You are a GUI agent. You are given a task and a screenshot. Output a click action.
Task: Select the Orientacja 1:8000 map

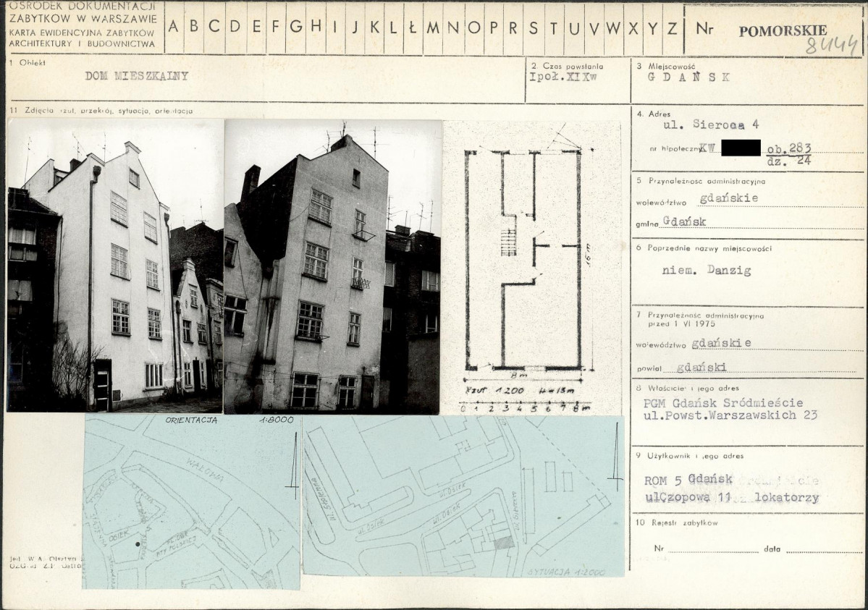click(x=191, y=501)
